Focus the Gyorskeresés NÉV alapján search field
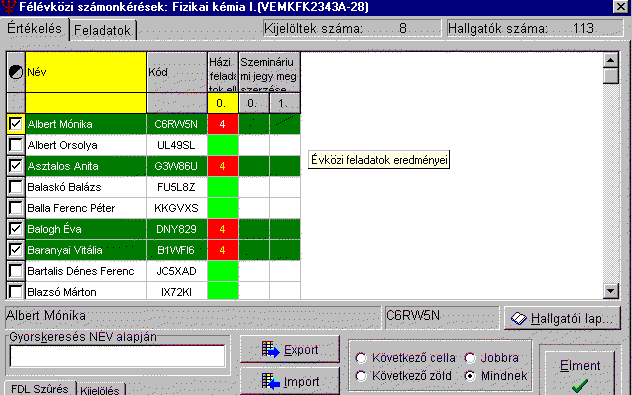The width and height of the screenshot is (632, 395). pos(117,356)
